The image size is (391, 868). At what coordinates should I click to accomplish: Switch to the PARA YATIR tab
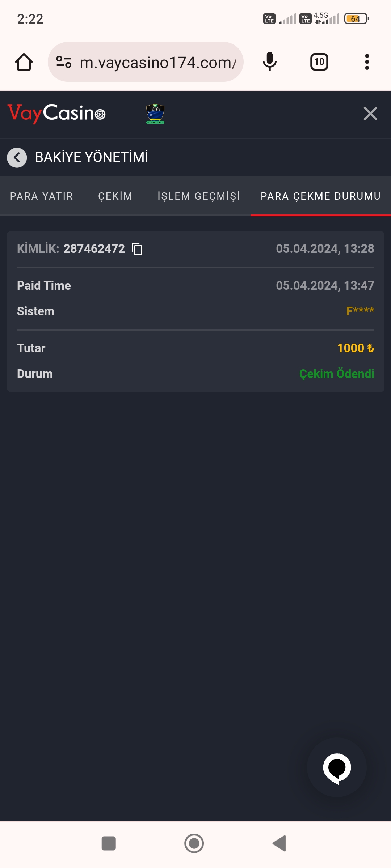[42, 196]
